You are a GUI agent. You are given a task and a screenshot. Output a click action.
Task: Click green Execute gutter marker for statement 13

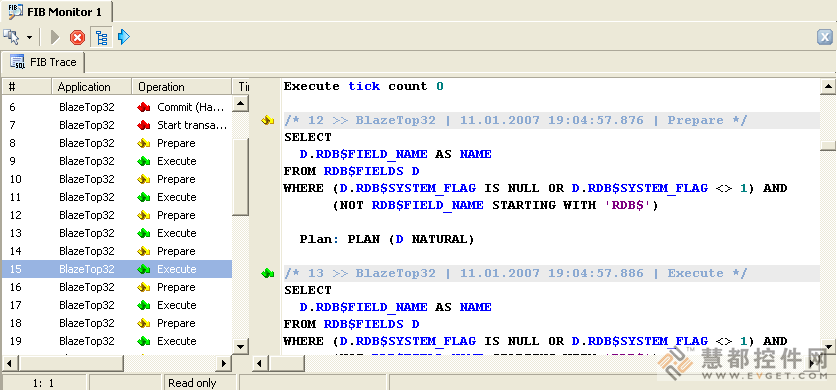pos(267,273)
